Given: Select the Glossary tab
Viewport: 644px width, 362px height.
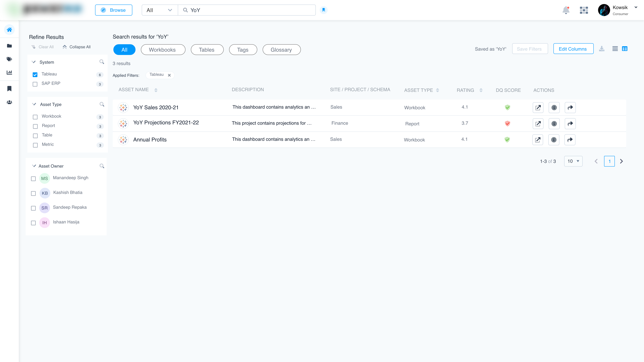Looking at the screenshot, I should pyautogui.click(x=281, y=50).
